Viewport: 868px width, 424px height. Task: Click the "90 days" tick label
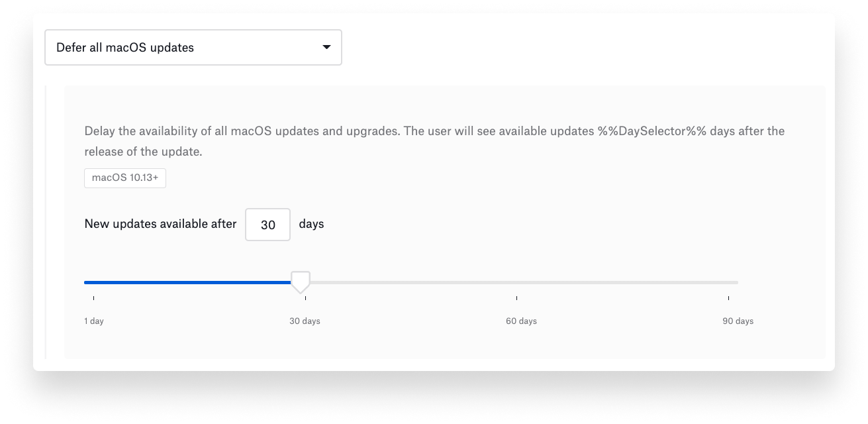coord(737,321)
